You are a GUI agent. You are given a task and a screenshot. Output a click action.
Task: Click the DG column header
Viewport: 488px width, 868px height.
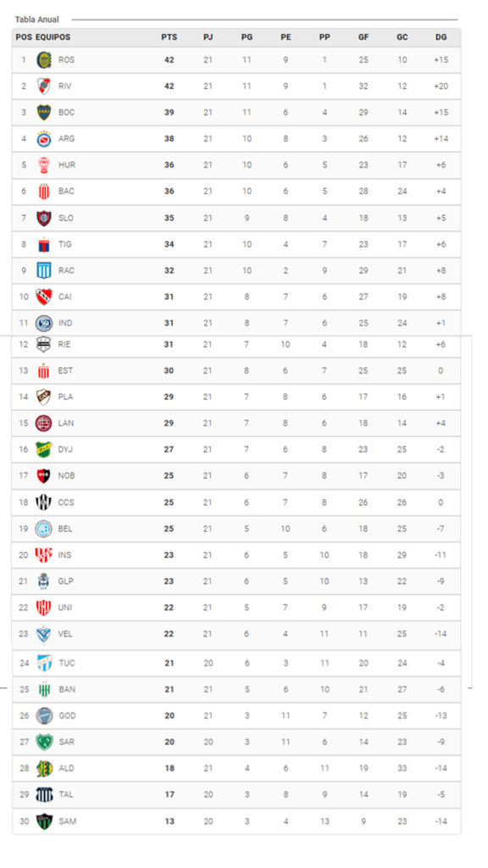441,37
